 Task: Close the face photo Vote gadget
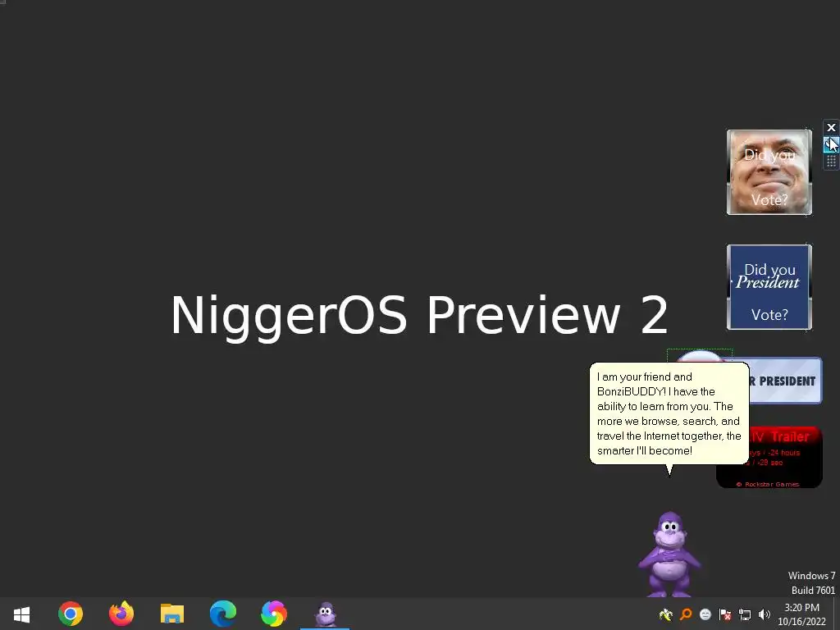click(x=831, y=127)
